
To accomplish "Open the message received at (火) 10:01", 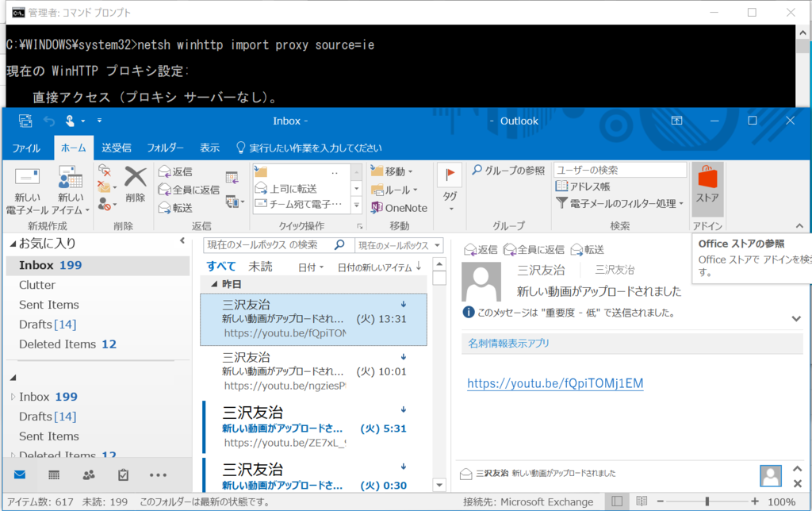I will pos(314,371).
